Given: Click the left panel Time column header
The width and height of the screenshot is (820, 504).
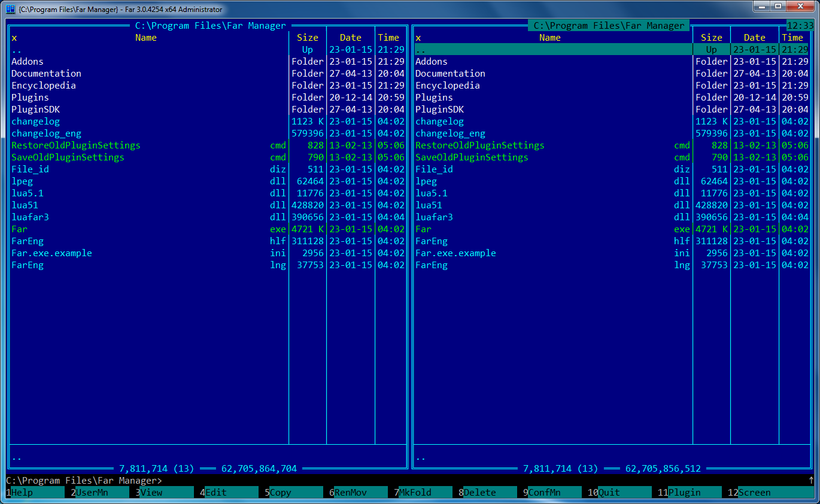Looking at the screenshot, I should tap(388, 38).
